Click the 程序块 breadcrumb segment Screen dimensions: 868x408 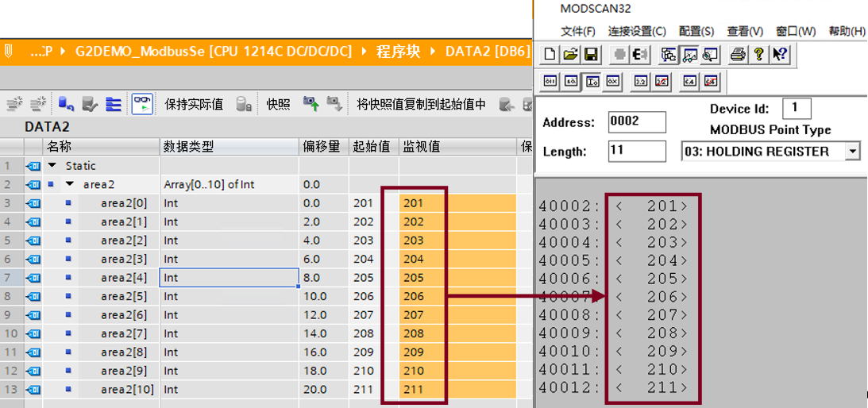tap(398, 52)
